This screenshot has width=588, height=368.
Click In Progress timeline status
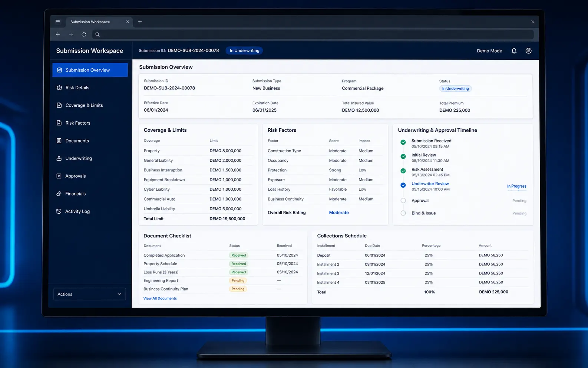coord(517,186)
